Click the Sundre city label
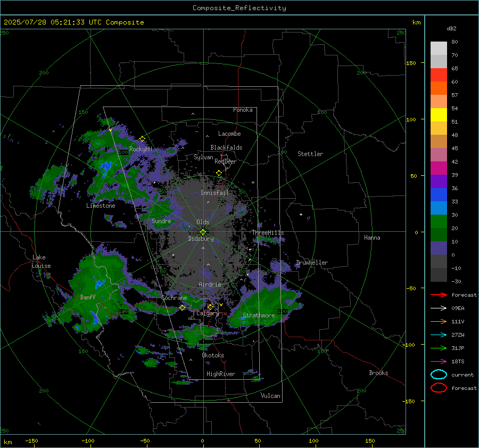Viewport: 479px width, 448px height. 161,221
